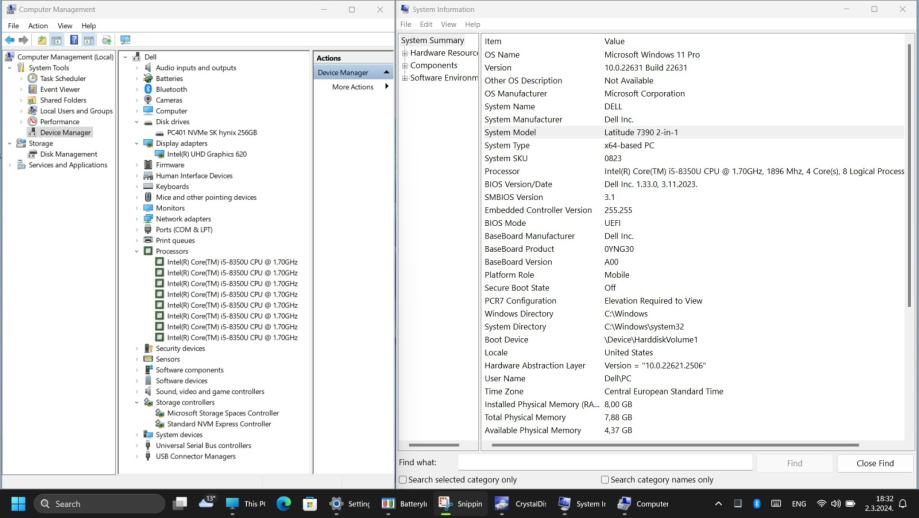Screen dimensions: 919x518
Task: Click the Back arrow in Computer Management toolbar
Action: point(10,40)
